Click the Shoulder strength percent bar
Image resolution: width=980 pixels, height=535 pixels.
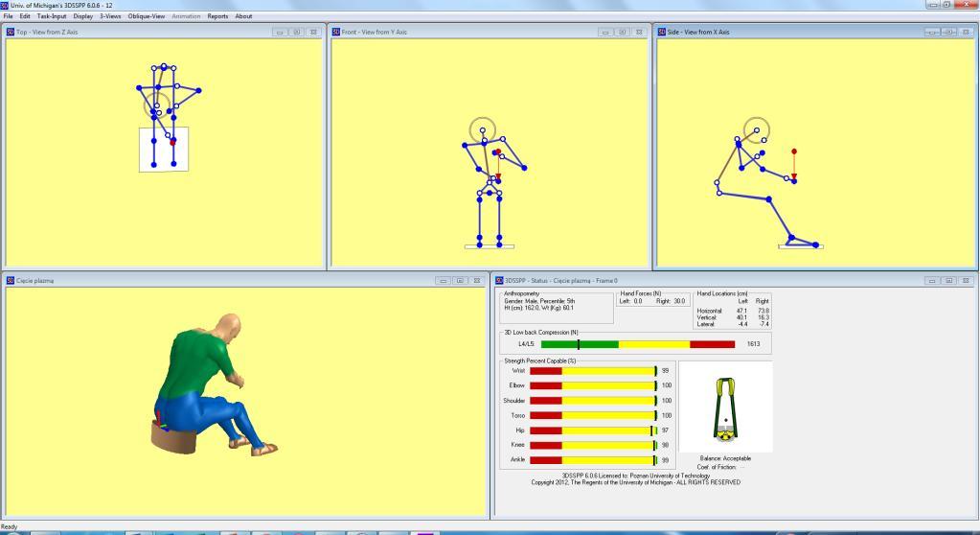[593, 401]
